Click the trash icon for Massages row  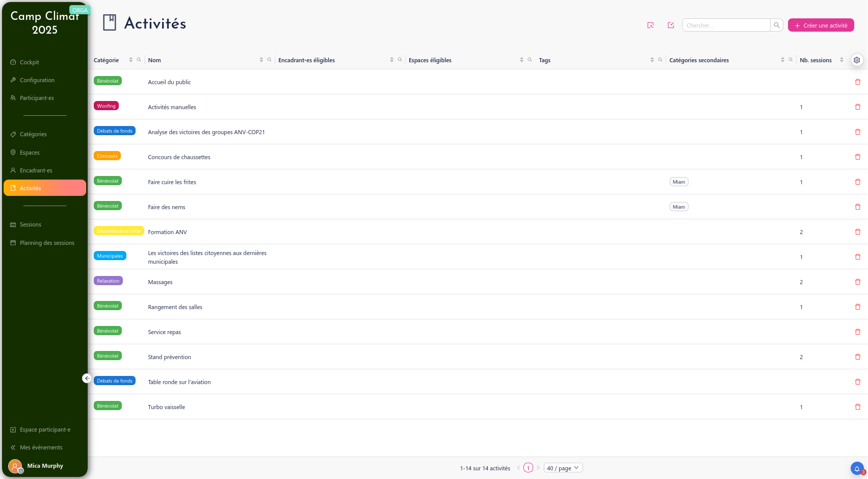[x=857, y=282]
